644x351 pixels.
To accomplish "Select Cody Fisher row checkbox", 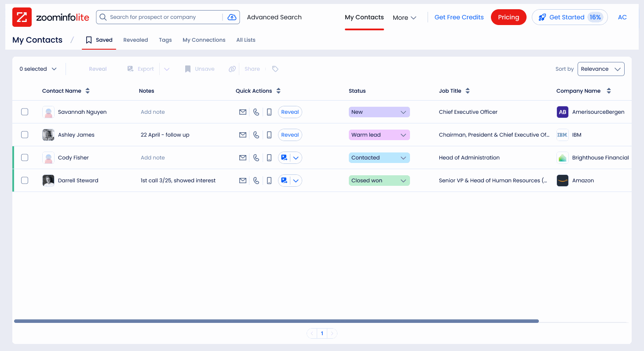I will [x=25, y=158].
